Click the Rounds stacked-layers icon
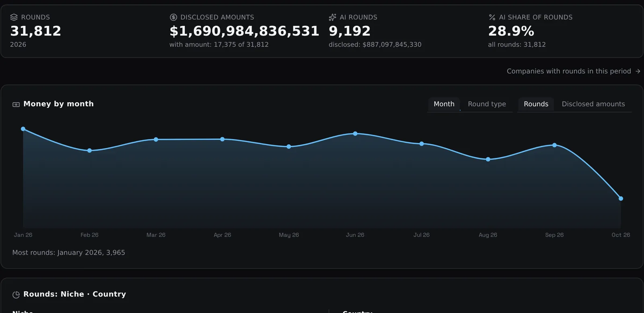Image resolution: width=644 pixels, height=313 pixels. 14,17
